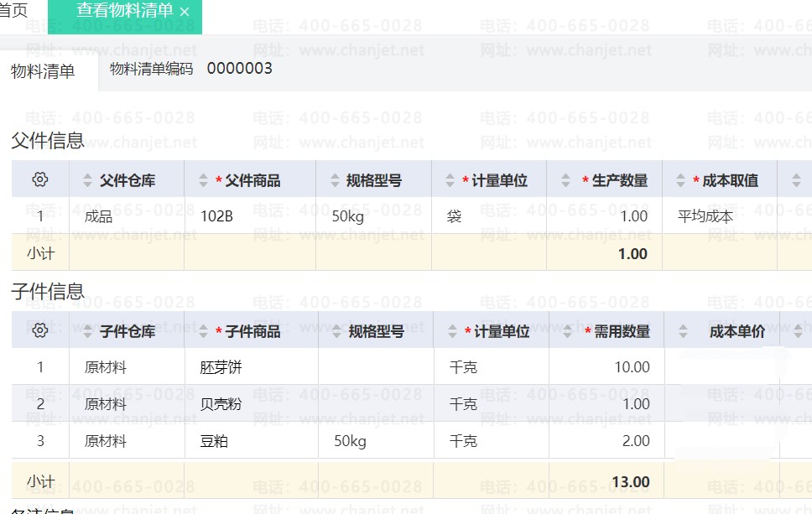Screen dimensions: 812x514
Task: Select the 胚芽饼 child item row
Action: click(221, 367)
